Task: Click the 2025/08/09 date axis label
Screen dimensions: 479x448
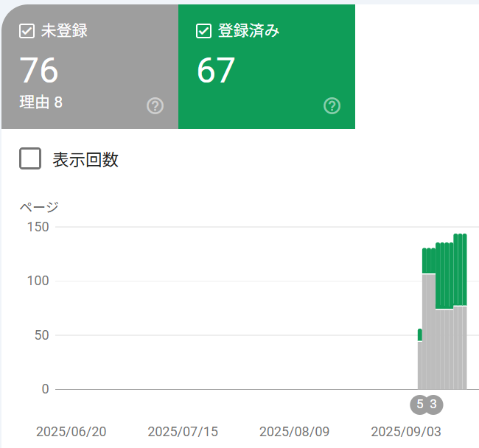Action: tap(294, 431)
